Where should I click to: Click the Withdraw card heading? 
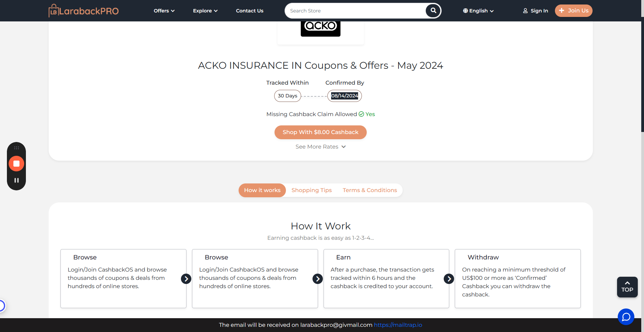pos(483,257)
